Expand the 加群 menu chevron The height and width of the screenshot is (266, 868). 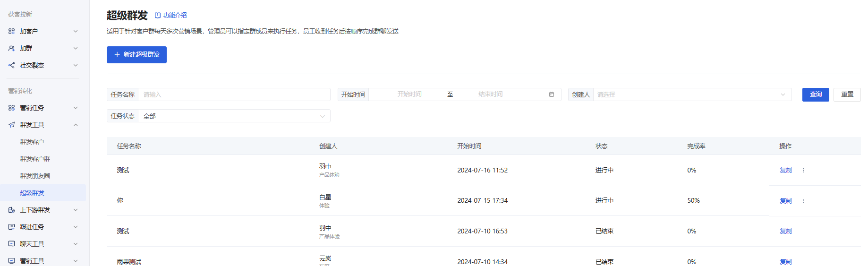[76, 48]
